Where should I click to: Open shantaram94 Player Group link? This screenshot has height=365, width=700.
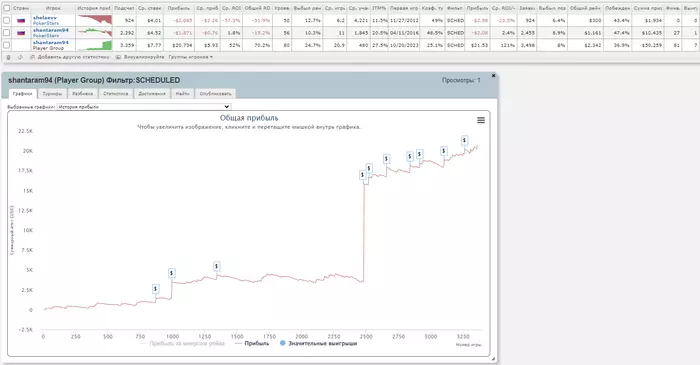[x=51, y=42]
